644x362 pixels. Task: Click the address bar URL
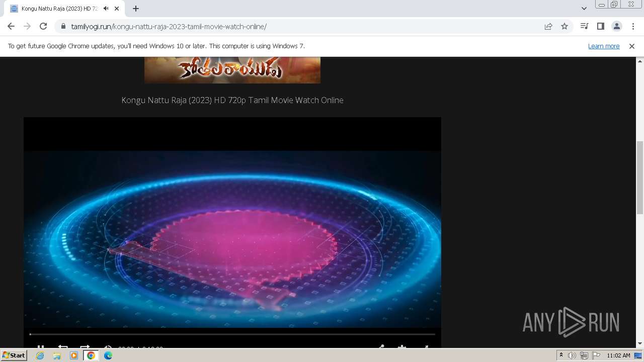(x=169, y=27)
